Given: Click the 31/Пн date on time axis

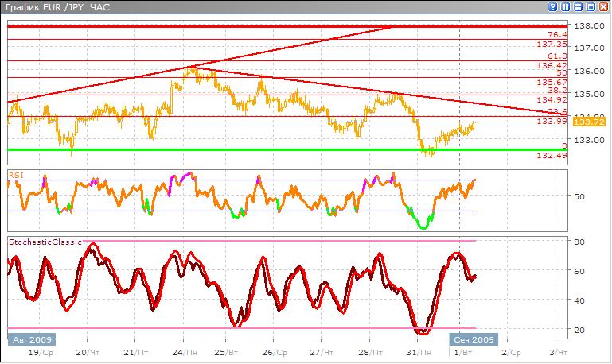Looking at the screenshot, I should [x=414, y=351].
